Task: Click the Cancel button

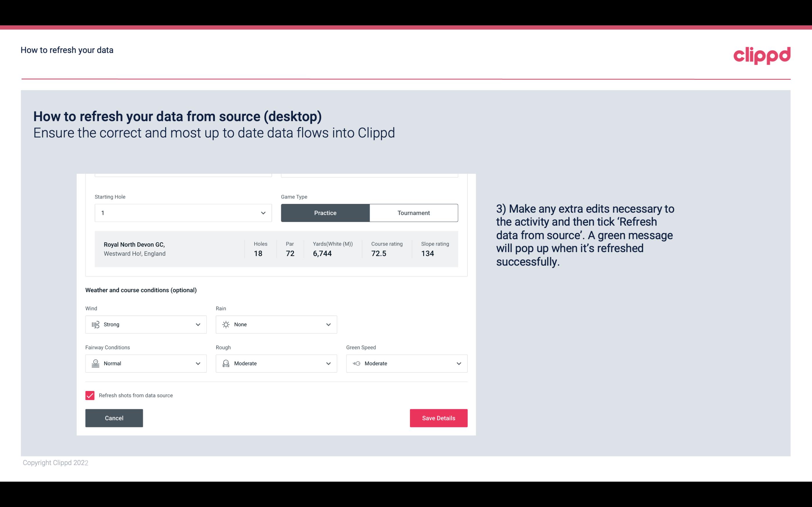Action: [x=114, y=418]
